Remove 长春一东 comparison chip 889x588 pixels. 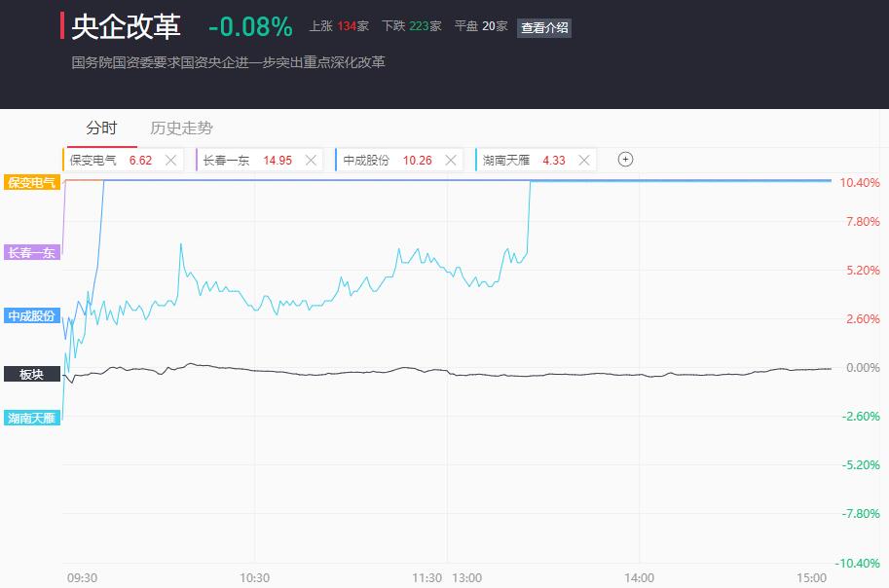312,161
